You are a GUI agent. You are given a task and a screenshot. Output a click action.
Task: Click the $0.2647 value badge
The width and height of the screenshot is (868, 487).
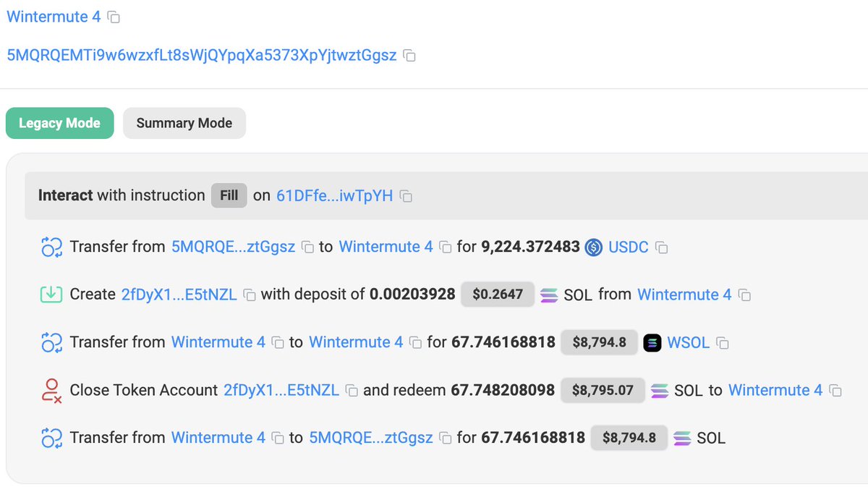click(x=498, y=295)
